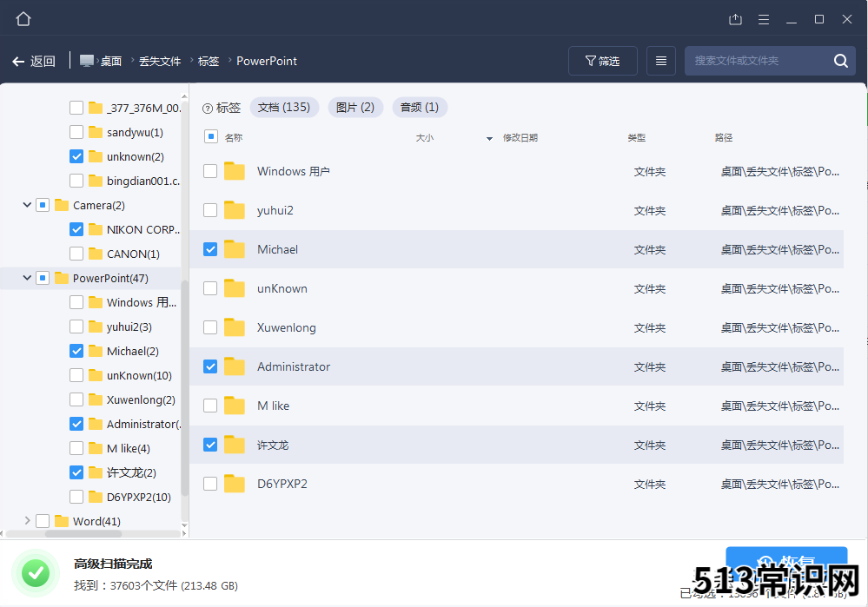Uncheck the 许文龙 row checkbox in list

coord(210,445)
